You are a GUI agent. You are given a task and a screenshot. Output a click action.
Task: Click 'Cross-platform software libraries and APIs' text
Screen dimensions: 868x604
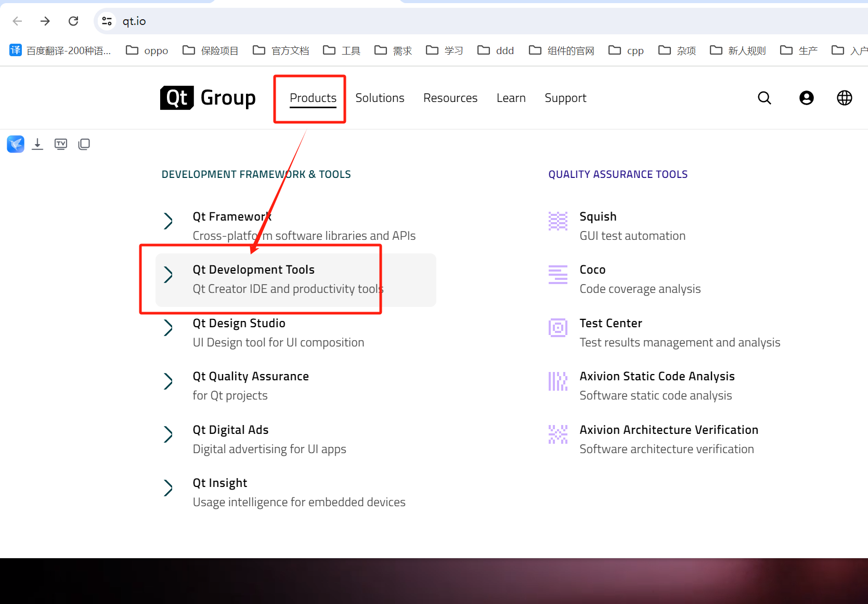(304, 236)
